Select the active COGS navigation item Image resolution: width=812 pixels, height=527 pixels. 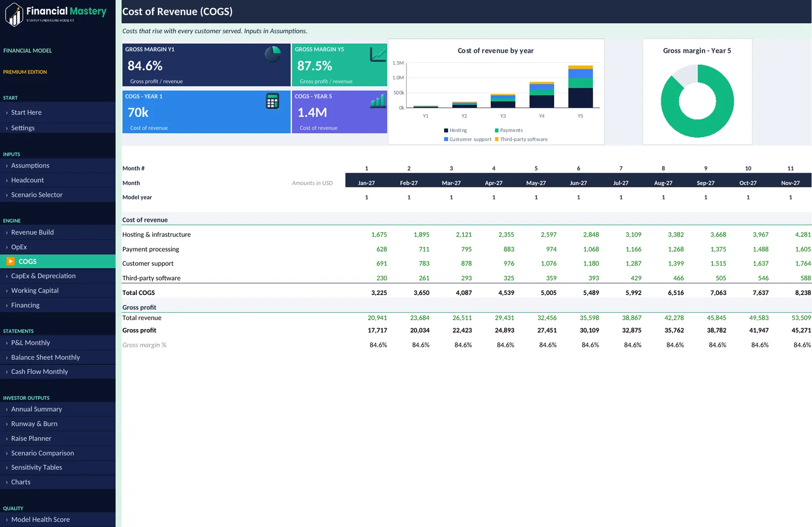click(x=58, y=261)
